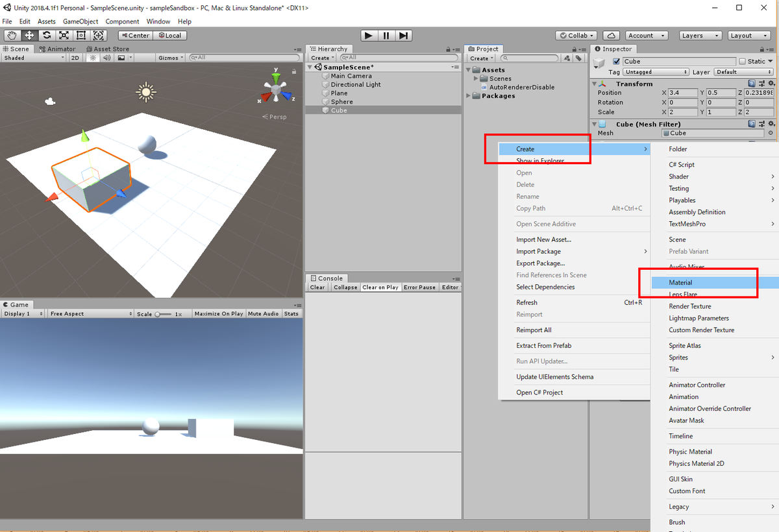Viewport: 779px width, 532px height.
Task: Open the Project Create button
Action: pyautogui.click(x=481, y=58)
